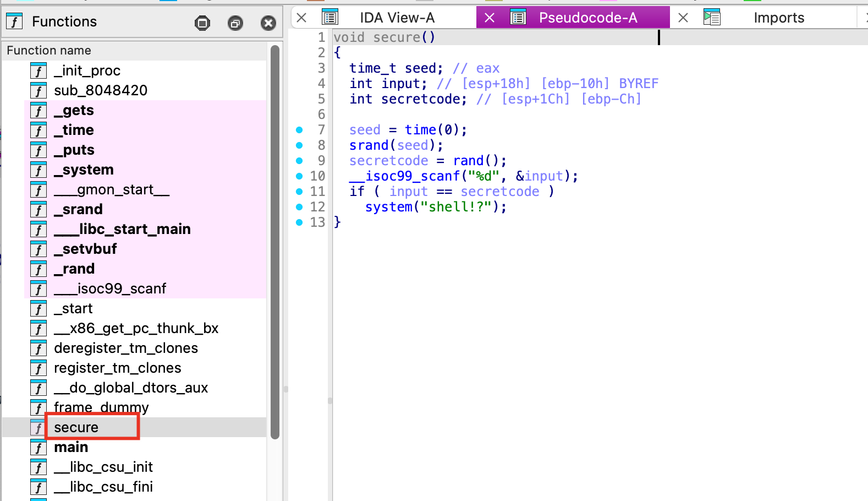The height and width of the screenshot is (501, 868).
Task: Toggle breakpoint dot on line 7
Action: 299,130
